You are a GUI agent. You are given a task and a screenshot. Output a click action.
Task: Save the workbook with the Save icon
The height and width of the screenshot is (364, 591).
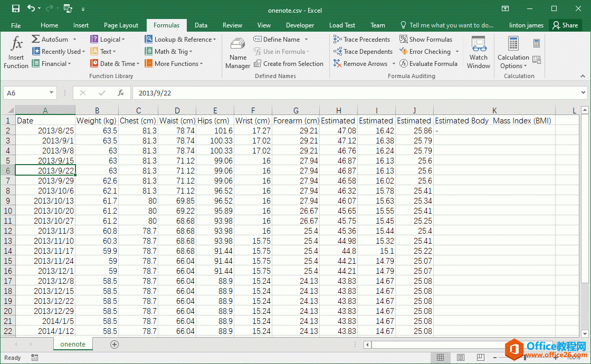(16, 8)
